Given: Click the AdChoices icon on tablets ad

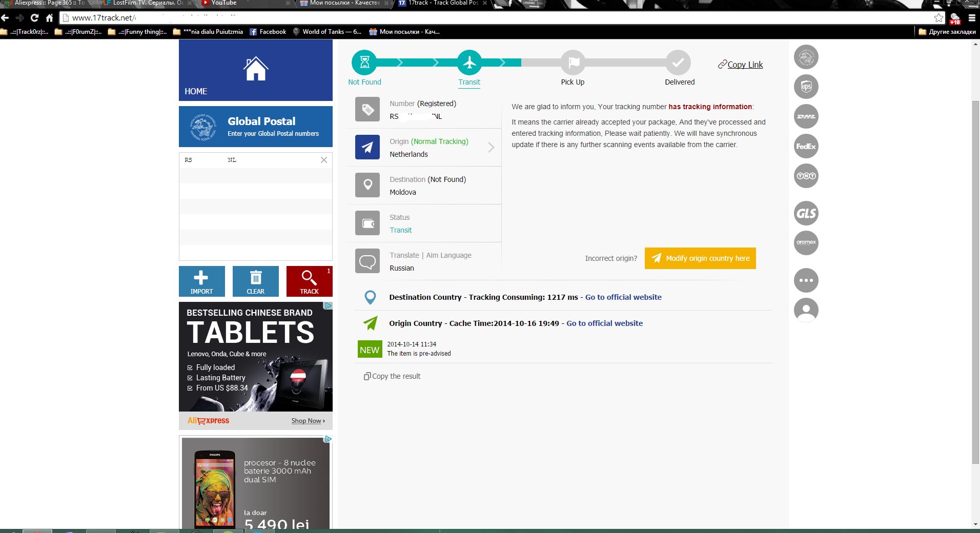Looking at the screenshot, I should [x=328, y=305].
